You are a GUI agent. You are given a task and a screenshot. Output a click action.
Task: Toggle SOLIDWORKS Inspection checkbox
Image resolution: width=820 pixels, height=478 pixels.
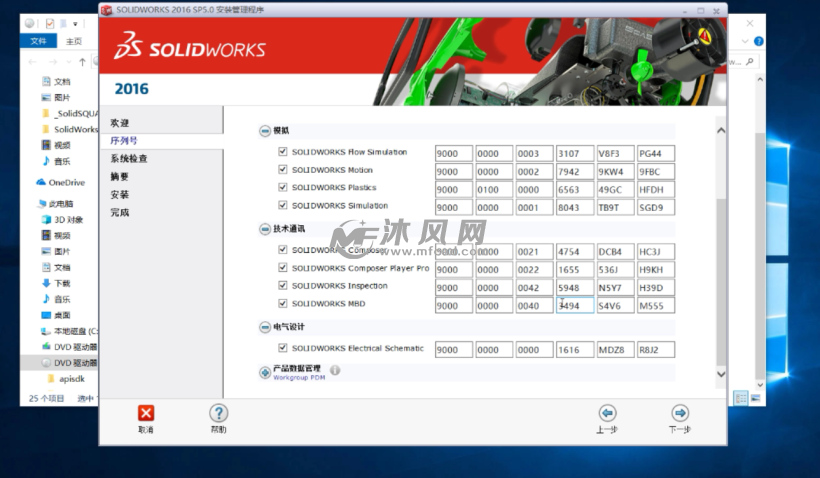[x=283, y=286]
